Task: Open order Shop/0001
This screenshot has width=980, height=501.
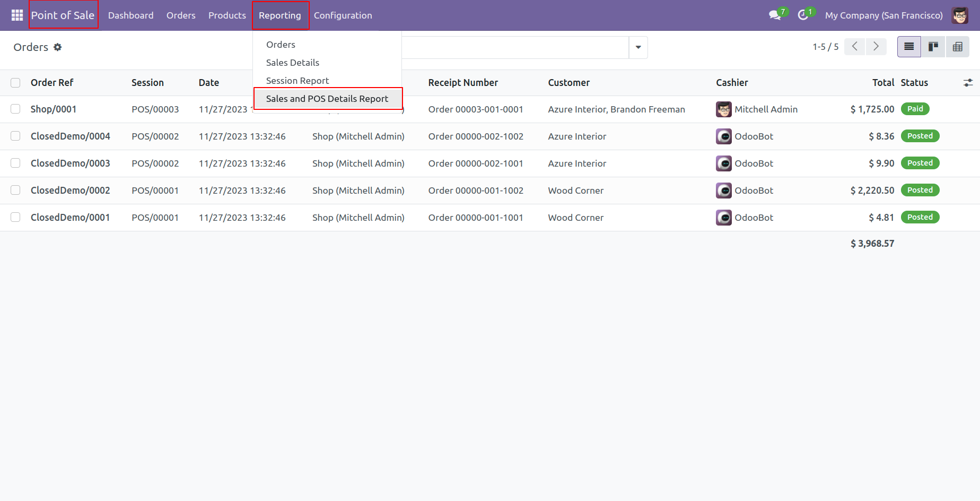Action: click(54, 109)
